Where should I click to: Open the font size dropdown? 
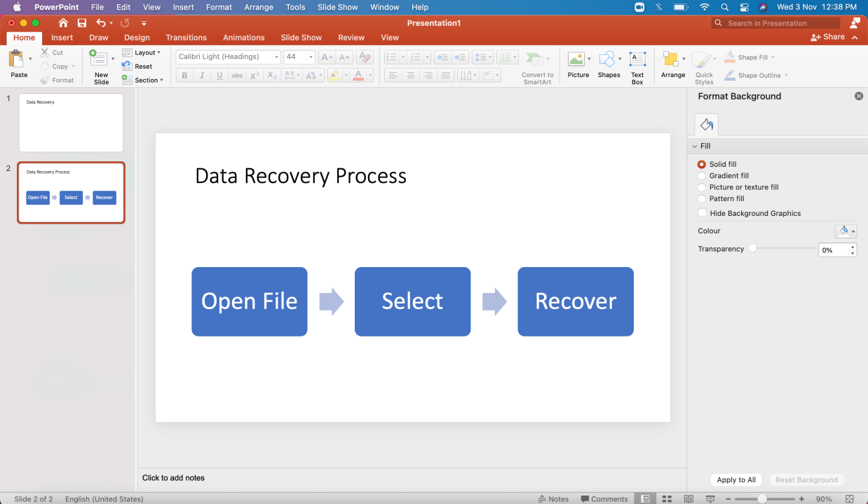tap(308, 56)
